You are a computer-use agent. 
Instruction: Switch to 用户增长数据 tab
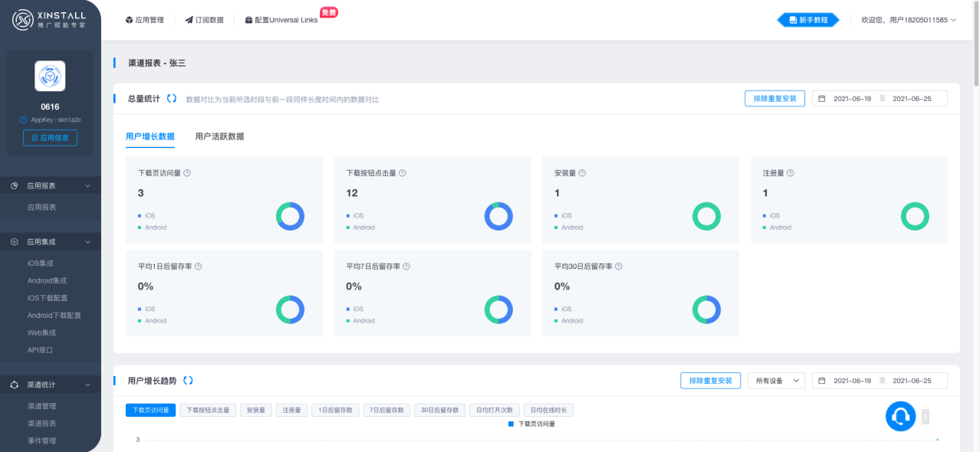[150, 136]
